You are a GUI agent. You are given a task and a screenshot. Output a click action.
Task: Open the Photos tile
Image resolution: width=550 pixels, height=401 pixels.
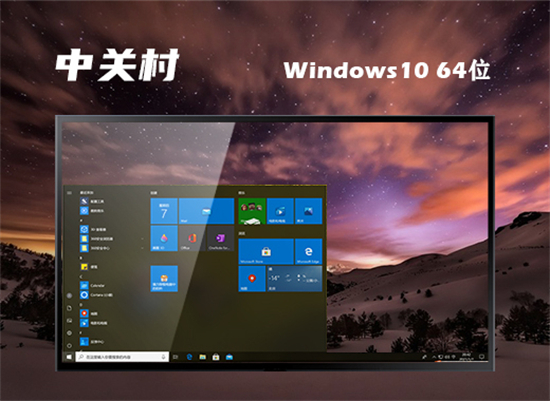pyautogui.click(x=308, y=211)
